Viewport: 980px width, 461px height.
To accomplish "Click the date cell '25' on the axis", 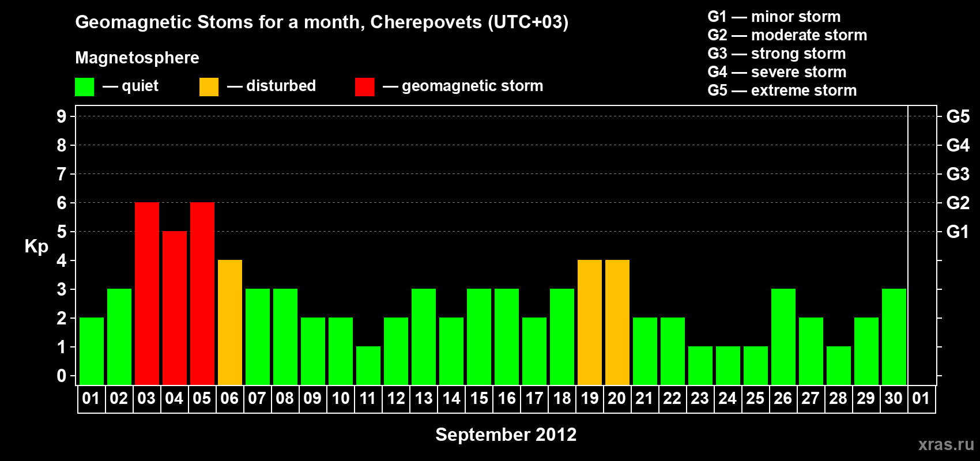I will [755, 399].
